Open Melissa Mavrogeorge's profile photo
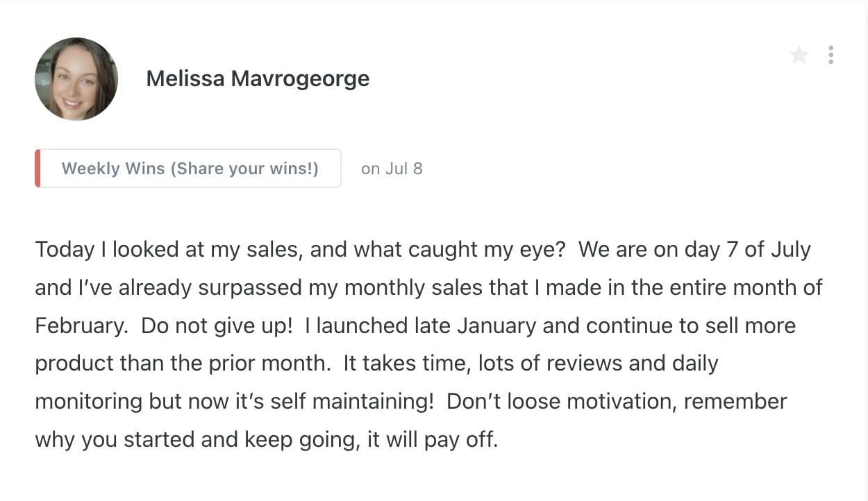Viewport: 868px width, 501px height. [x=76, y=79]
